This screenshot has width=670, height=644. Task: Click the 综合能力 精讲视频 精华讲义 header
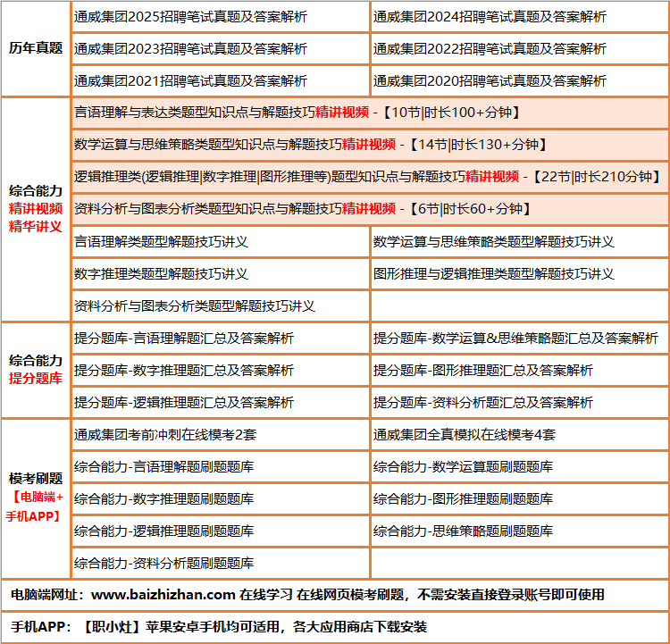pyautogui.click(x=36, y=209)
